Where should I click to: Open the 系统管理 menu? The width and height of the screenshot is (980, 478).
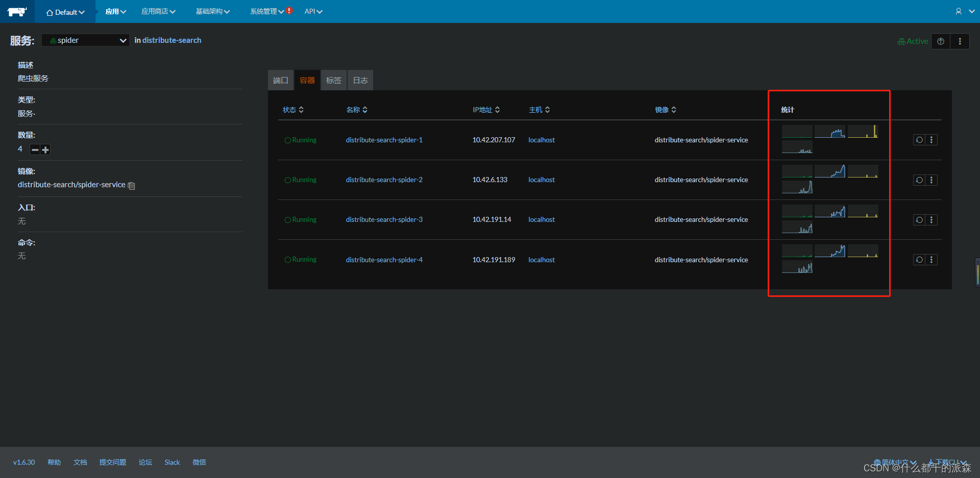click(x=267, y=11)
